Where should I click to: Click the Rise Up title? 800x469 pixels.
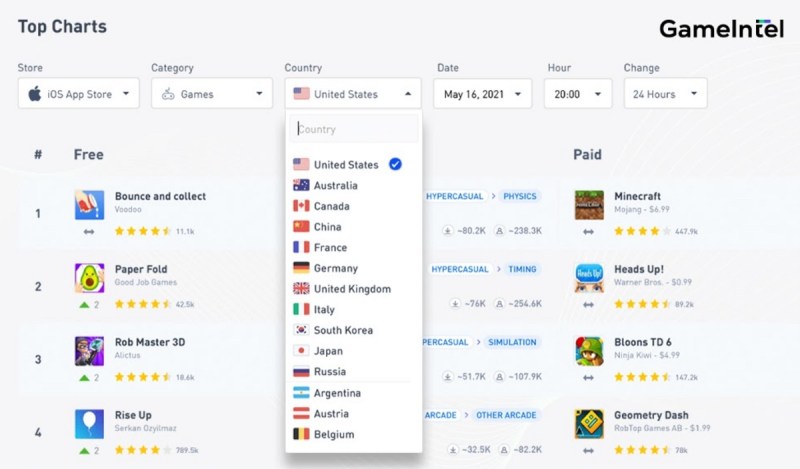click(x=133, y=415)
